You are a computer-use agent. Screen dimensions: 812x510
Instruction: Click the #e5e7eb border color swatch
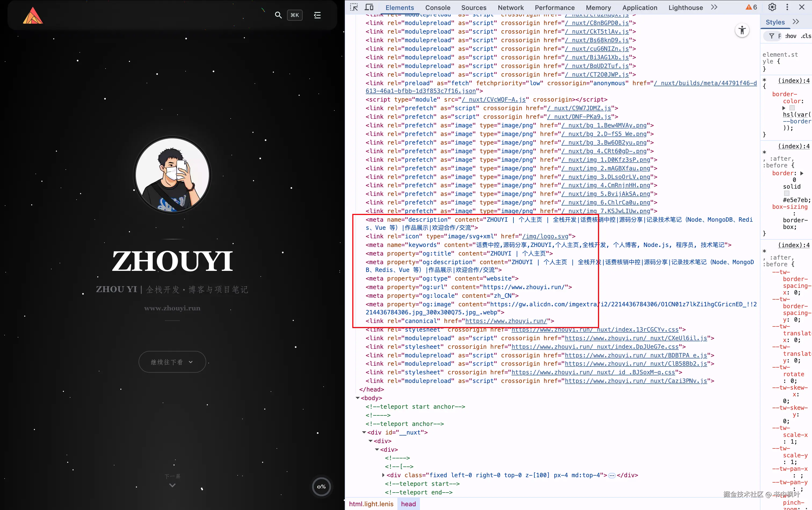pos(787,193)
